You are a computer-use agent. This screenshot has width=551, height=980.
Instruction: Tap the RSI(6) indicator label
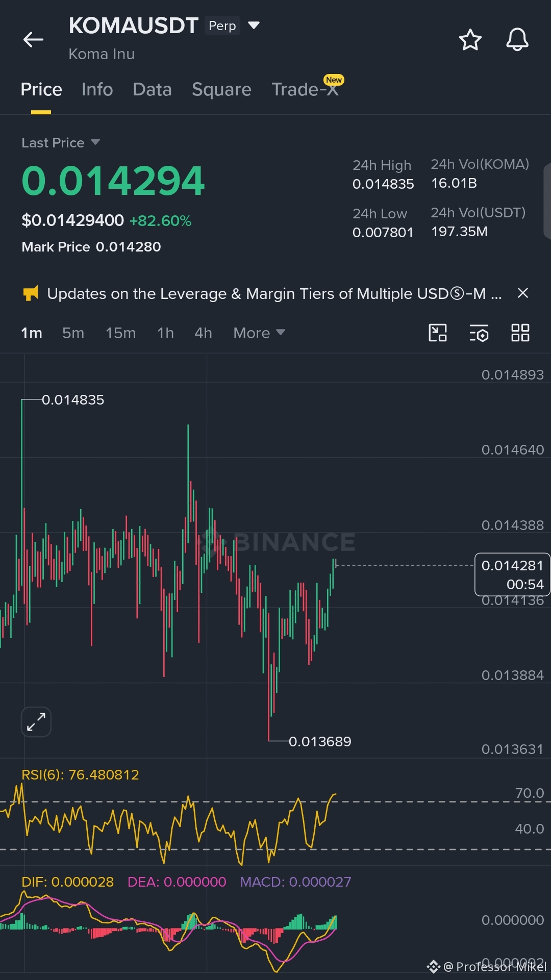pos(80,775)
